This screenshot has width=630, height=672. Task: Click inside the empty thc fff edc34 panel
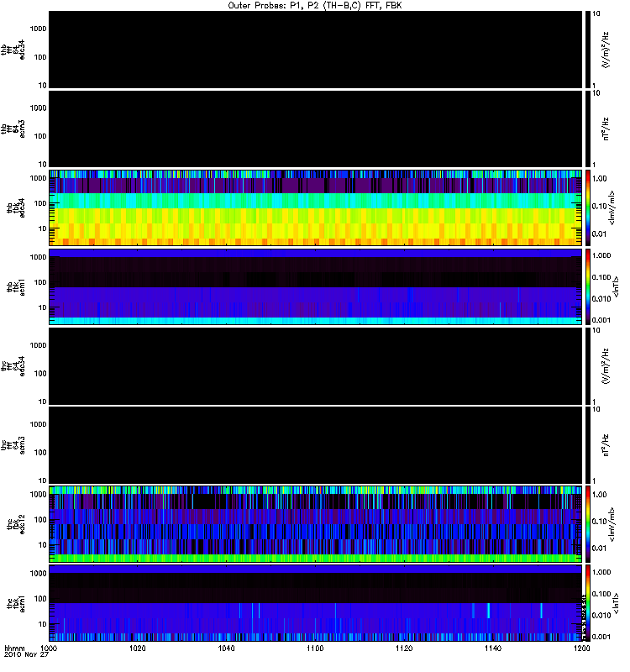click(315, 366)
